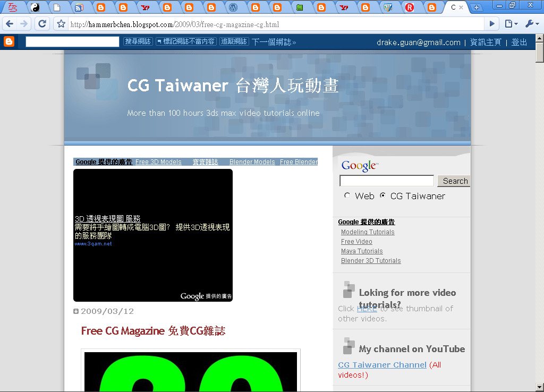The height and width of the screenshot is (392, 544).
Task: Click the Go arrow beside the address bar
Action: click(x=492, y=24)
